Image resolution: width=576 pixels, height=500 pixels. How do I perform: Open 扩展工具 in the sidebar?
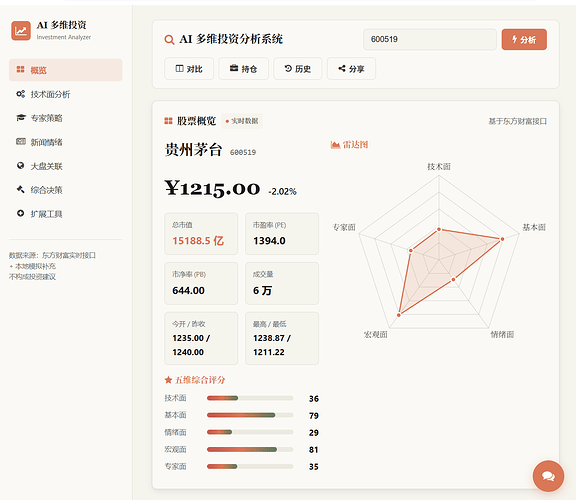tap(66, 214)
